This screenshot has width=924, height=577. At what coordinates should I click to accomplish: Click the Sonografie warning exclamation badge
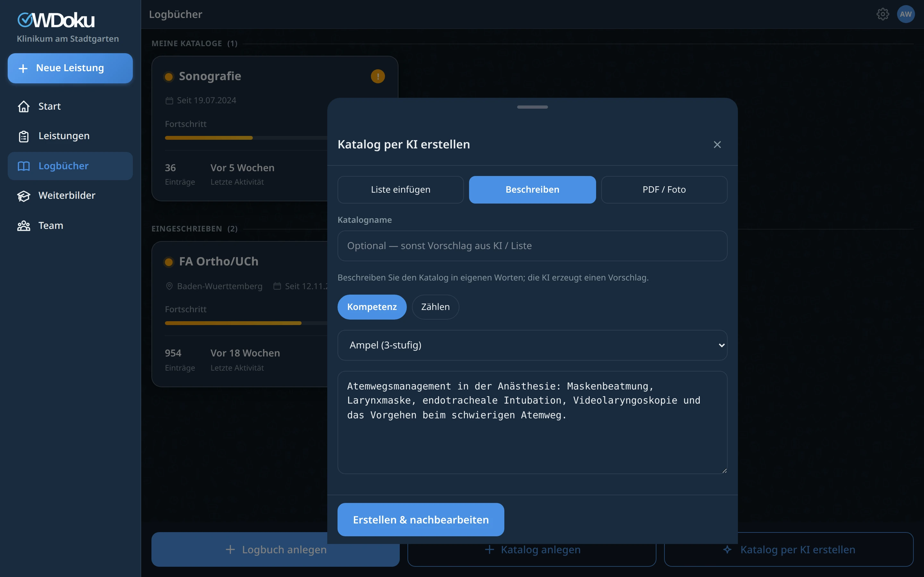[x=378, y=76]
